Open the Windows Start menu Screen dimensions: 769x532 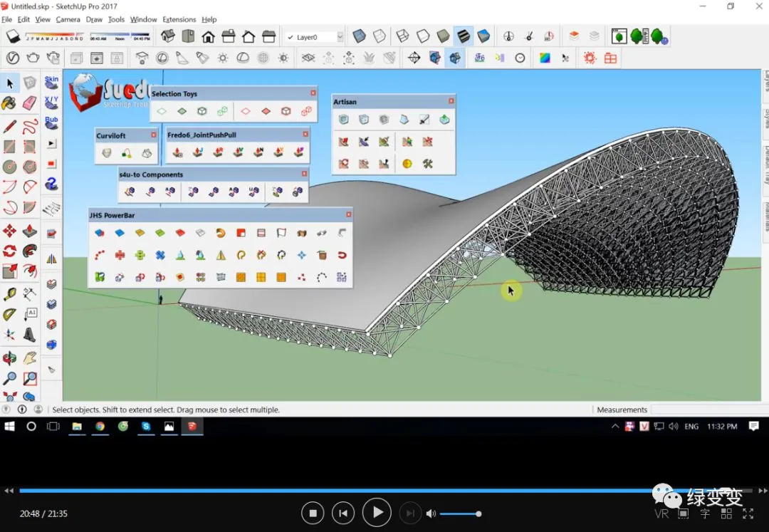pyautogui.click(x=9, y=427)
